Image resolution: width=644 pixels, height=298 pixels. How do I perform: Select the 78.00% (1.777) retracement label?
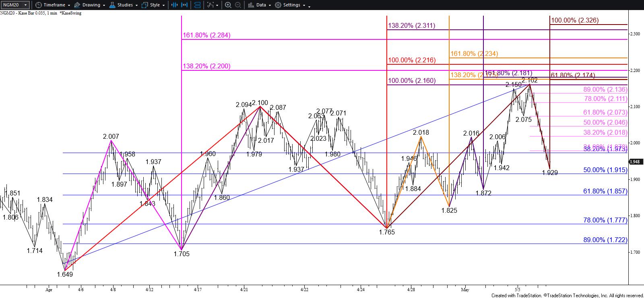tap(605, 220)
